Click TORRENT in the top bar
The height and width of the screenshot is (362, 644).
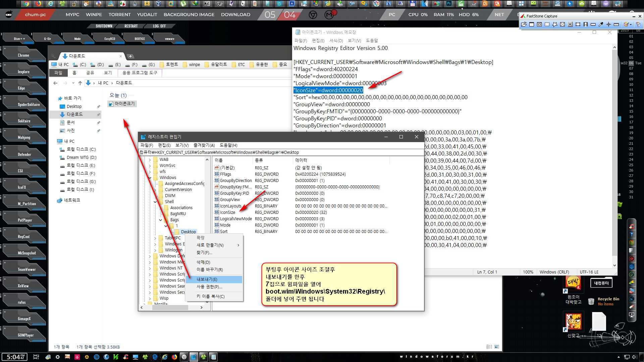click(119, 15)
